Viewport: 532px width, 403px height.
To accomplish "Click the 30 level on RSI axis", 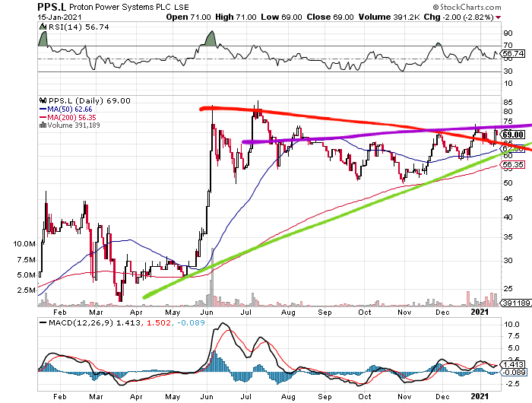I will tap(508, 71).
